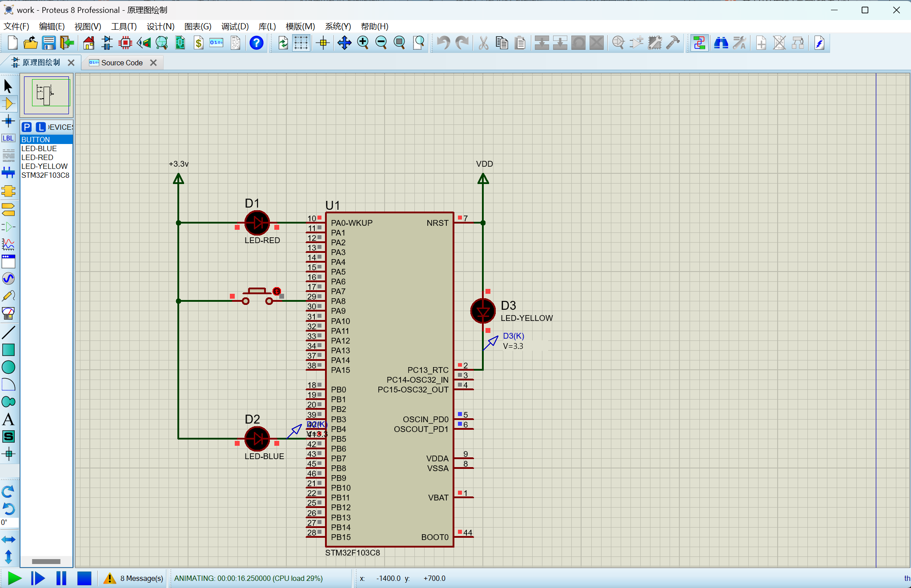
Task: Run the simulation with Play
Action: 15,578
